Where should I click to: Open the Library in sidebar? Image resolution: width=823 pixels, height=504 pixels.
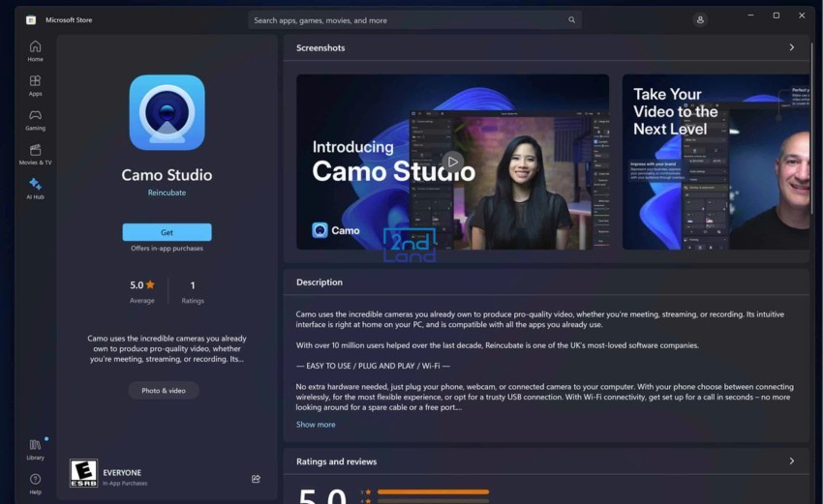(35, 448)
